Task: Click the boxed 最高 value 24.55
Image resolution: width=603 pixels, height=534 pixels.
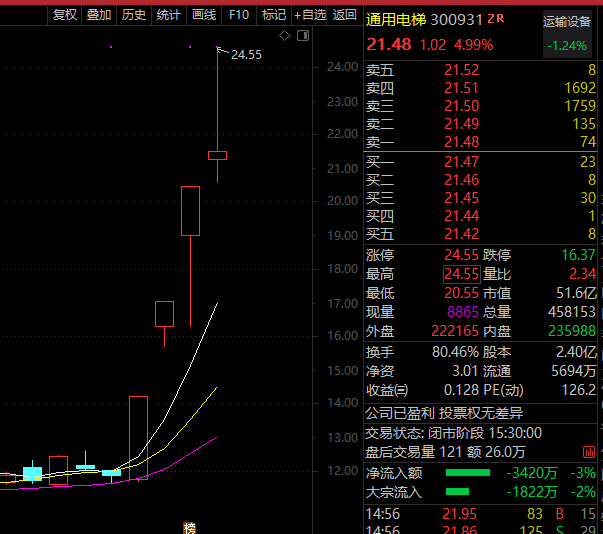Action: click(461, 274)
